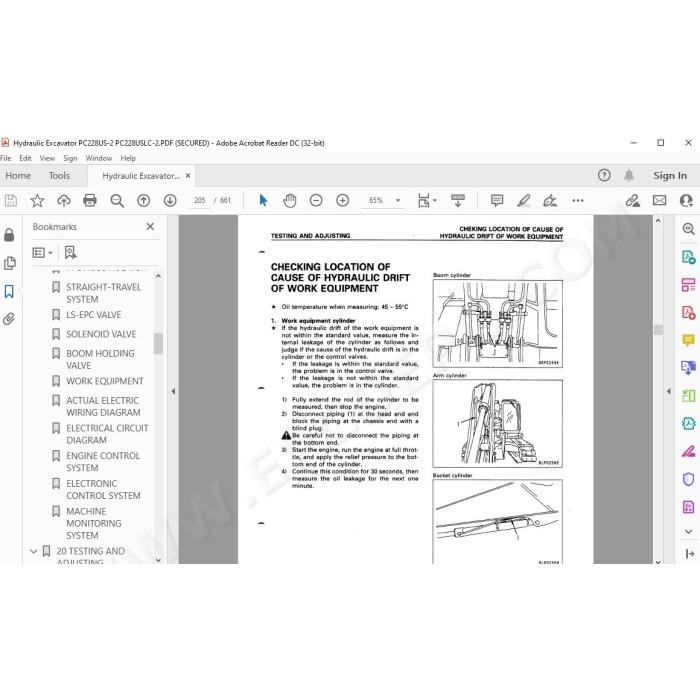Close the Bookmarks panel
The height and width of the screenshot is (700, 700).
click(150, 226)
